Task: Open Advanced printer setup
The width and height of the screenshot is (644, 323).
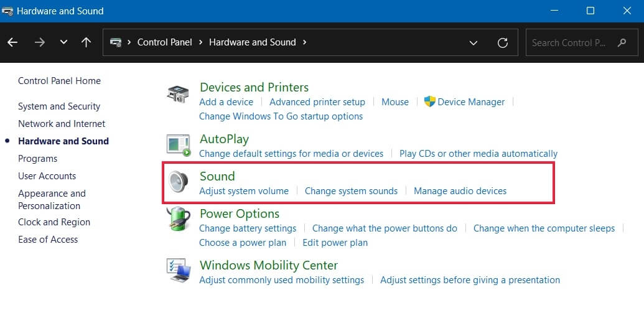Action: [317, 102]
